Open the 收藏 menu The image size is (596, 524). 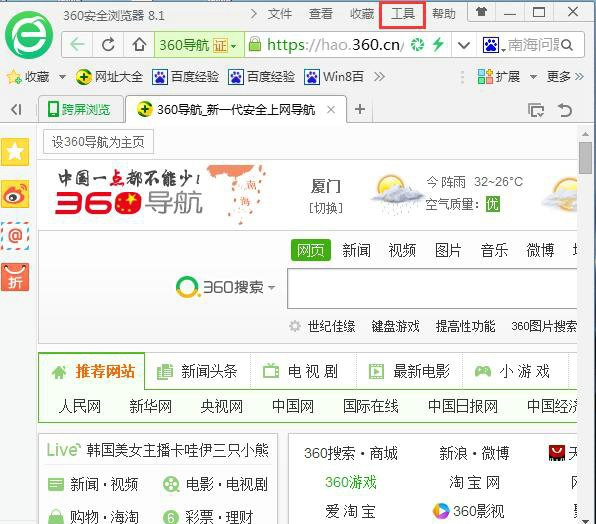coord(362,14)
